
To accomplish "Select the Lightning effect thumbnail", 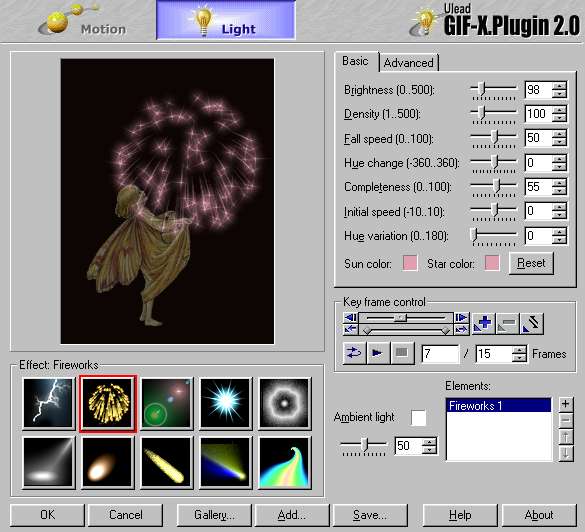I will coord(49,403).
